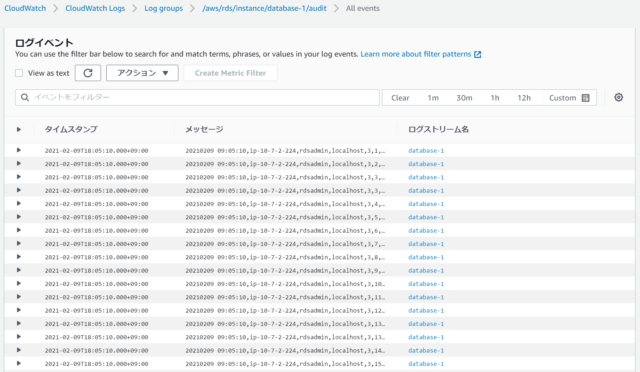Expand all rows via header triangle
640x372 pixels.
[18, 129]
